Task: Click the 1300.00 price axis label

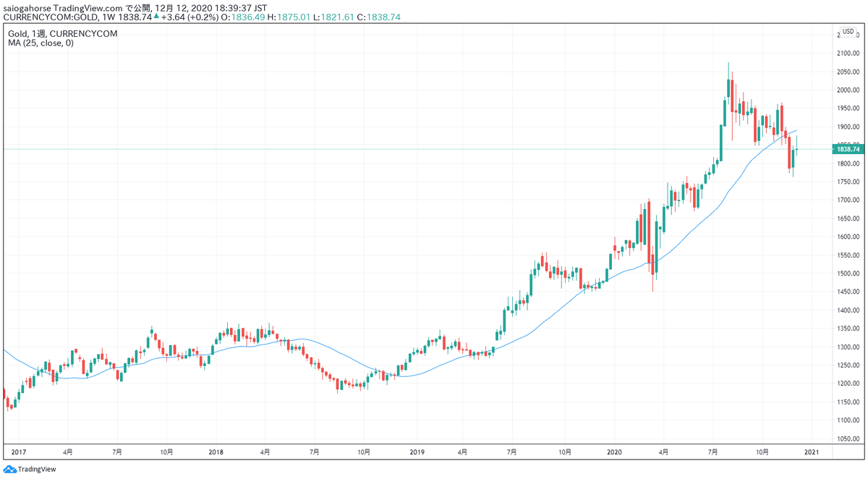Action: pyautogui.click(x=847, y=347)
